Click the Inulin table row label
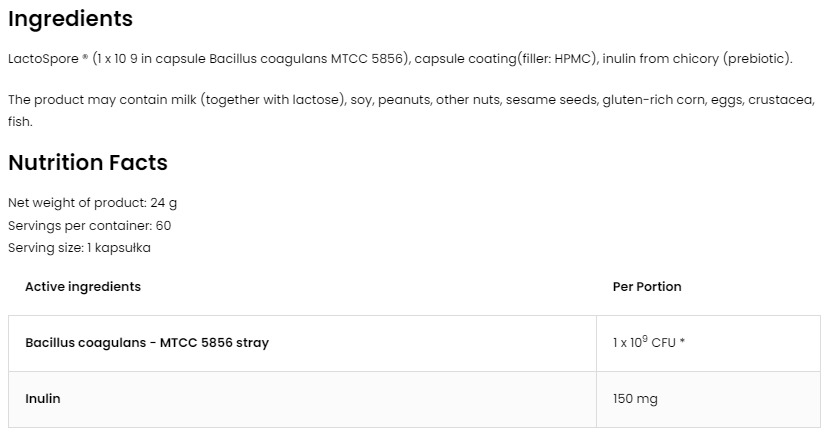This screenshot has height=439, width=835. (43, 398)
